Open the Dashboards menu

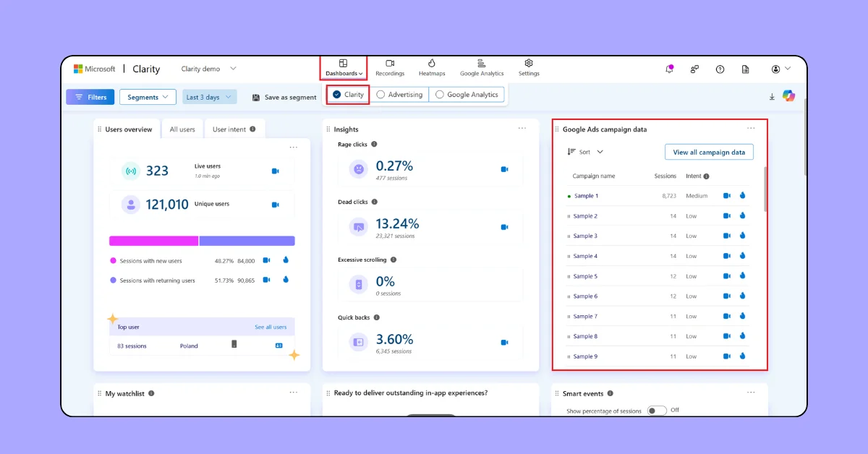pos(344,68)
